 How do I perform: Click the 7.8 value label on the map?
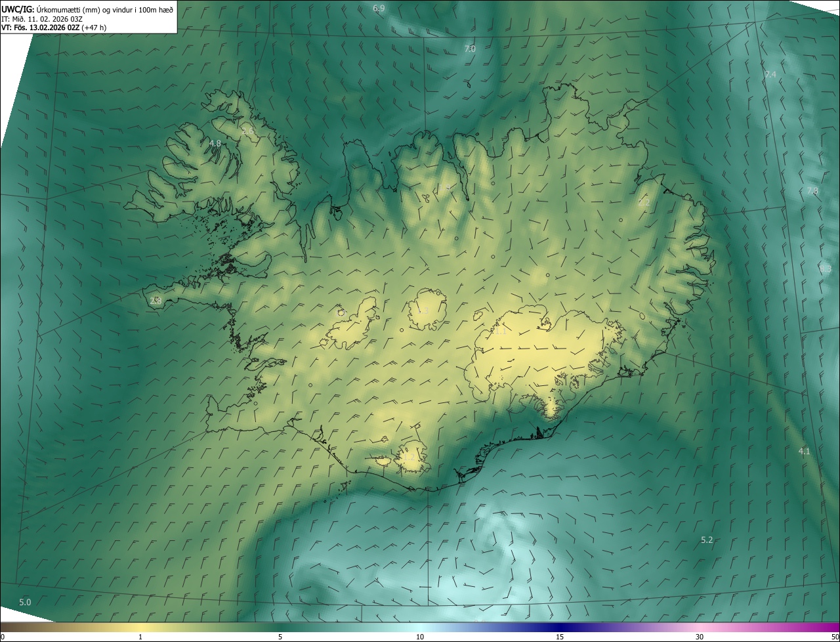[812, 191]
